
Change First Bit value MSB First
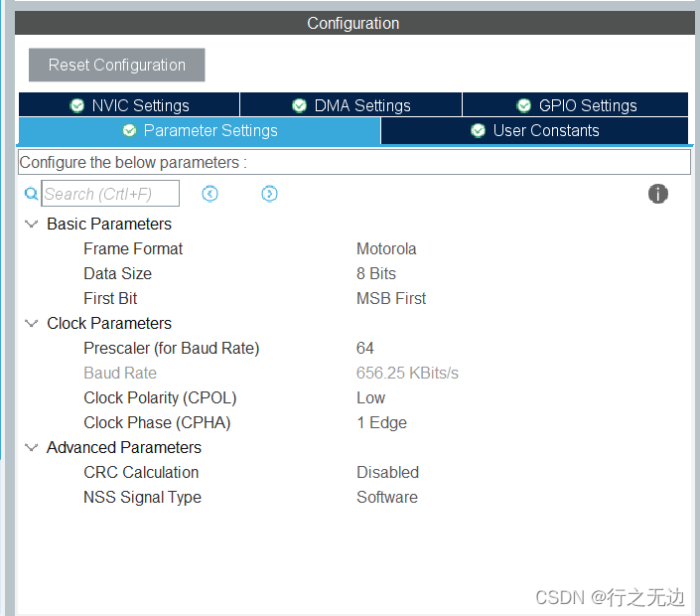point(391,298)
